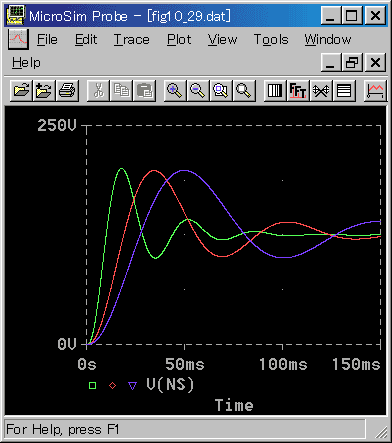Toggle the FFT Fourier transform button

[x=298, y=90]
